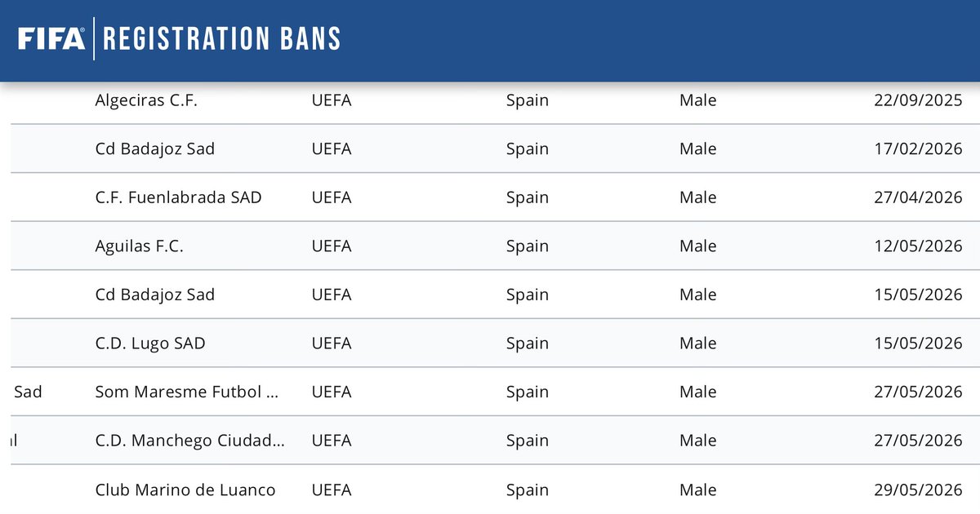
Task: Click Male in the Club Marino row
Action: 698,490
